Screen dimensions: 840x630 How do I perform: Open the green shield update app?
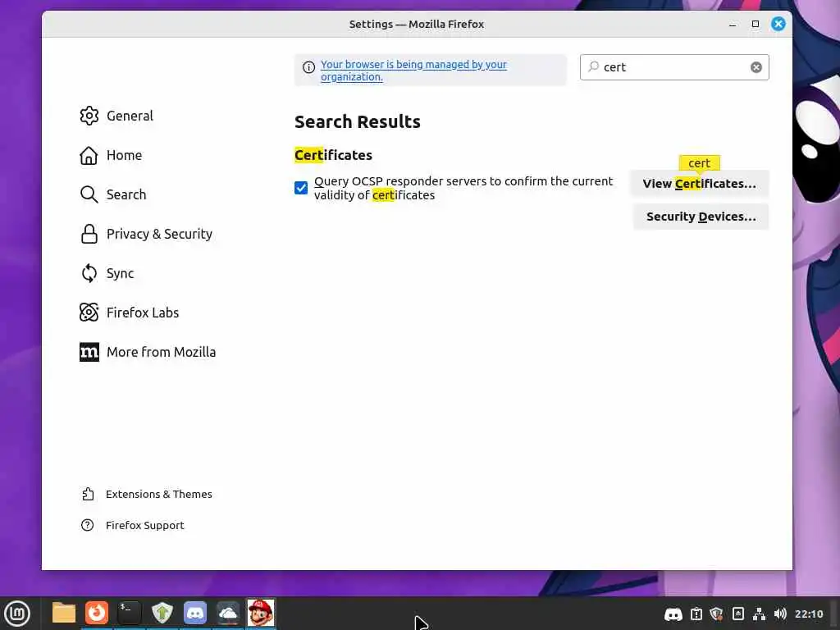pos(162,613)
